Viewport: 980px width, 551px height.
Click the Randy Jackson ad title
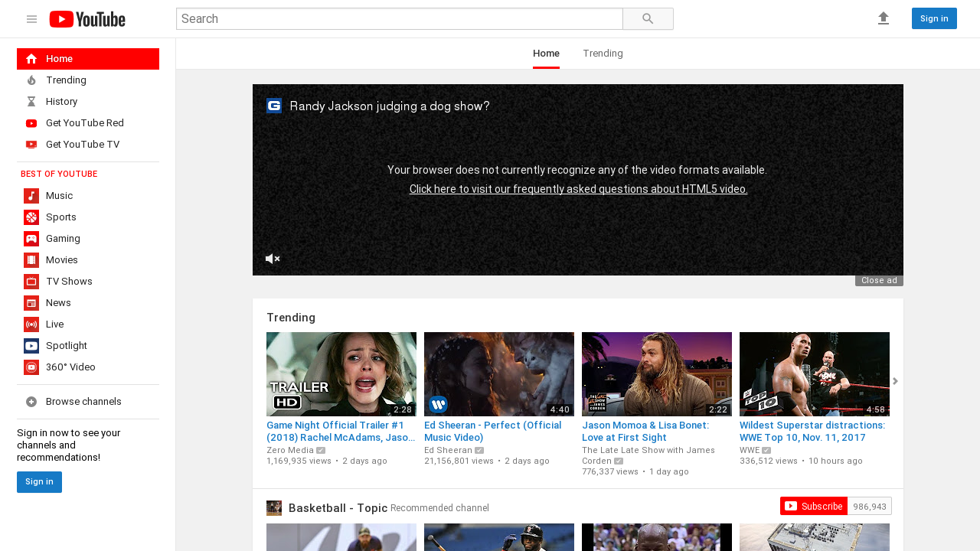[x=390, y=106]
